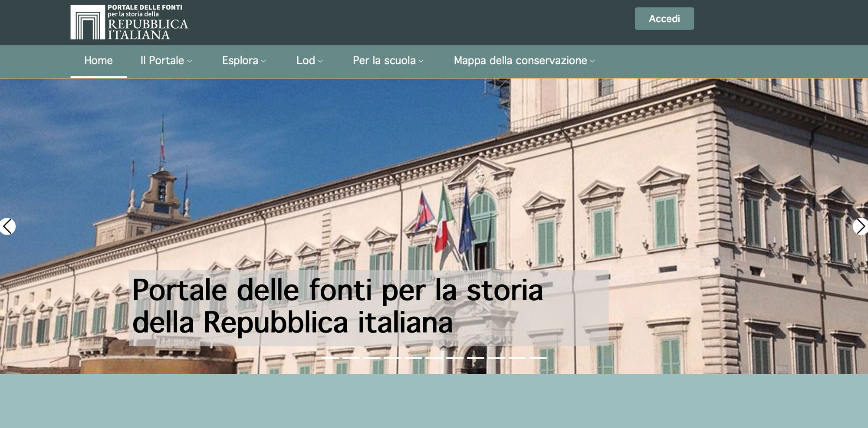Viewport: 868px width, 428px height.
Task: Jump to the second carousel indicator
Action: tap(351, 358)
